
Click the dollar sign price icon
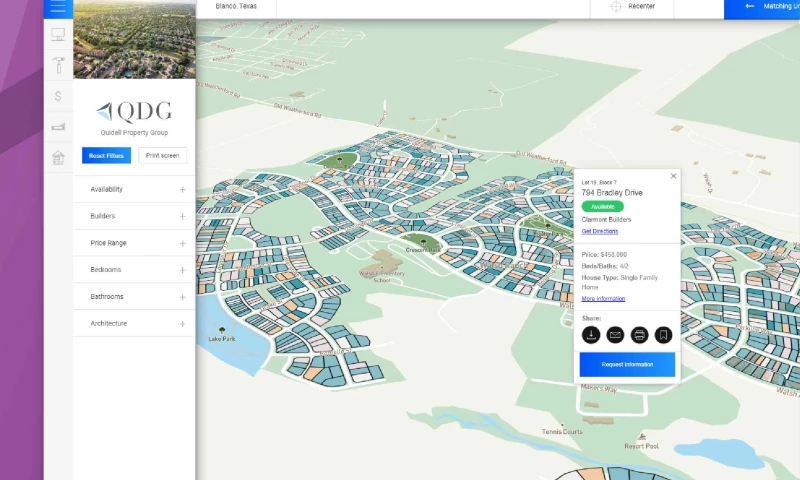click(x=58, y=96)
